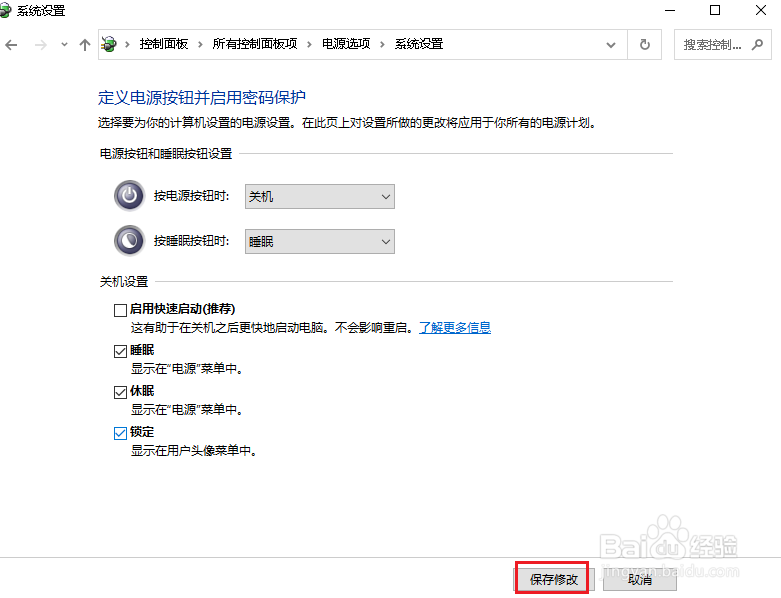This screenshot has height=598, width=781.
Task: Click the control panel icon in address bar
Action: pos(109,44)
